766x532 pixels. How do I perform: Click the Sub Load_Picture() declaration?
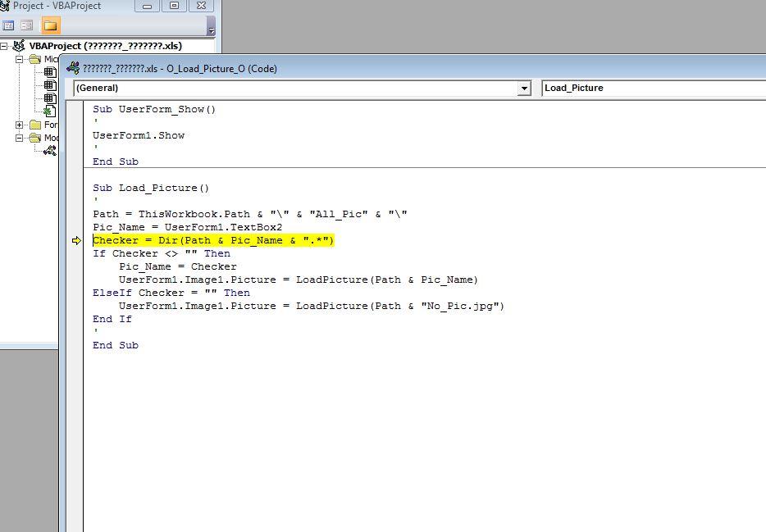[x=151, y=188]
